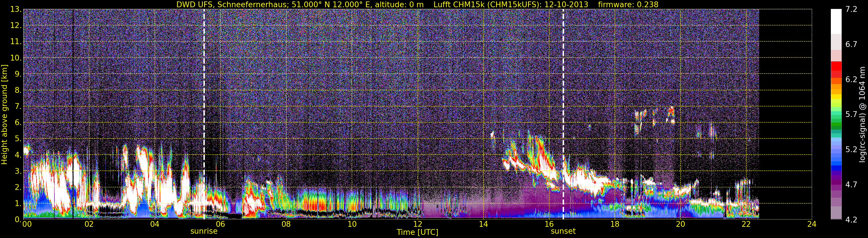Screen dimensions: 868x238
Task: Click the height axis tick label 9
Action: click(x=18, y=74)
